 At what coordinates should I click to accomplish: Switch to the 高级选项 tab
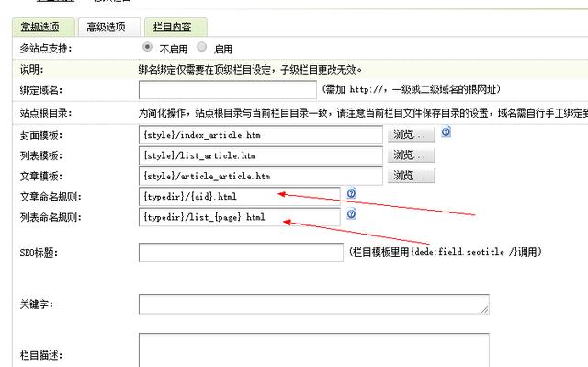coord(109,27)
